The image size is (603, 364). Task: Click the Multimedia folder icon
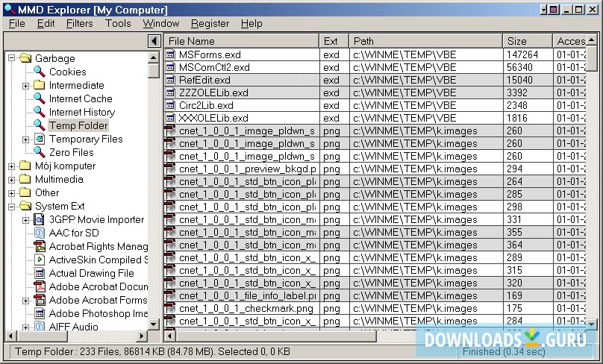(x=25, y=179)
